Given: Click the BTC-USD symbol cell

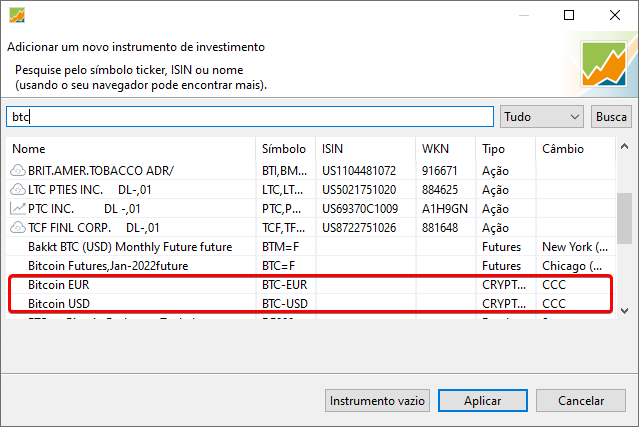Looking at the screenshot, I should [284, 304].
